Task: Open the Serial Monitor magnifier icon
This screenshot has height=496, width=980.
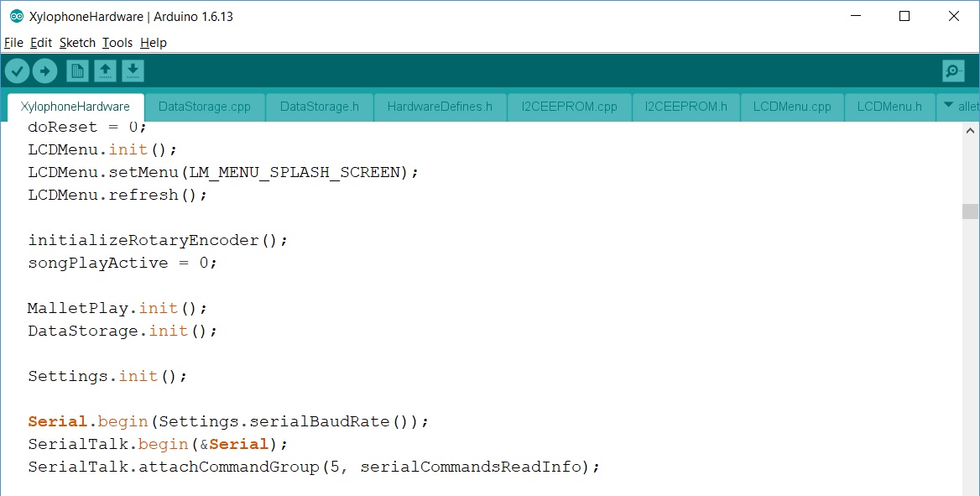Action: click(x=953, y=71)
